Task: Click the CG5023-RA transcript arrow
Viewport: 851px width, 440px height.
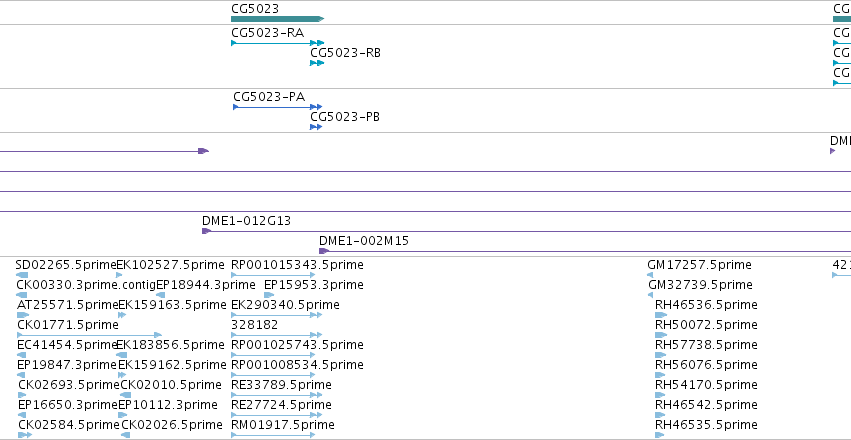Action: click(x=277, y=43)
